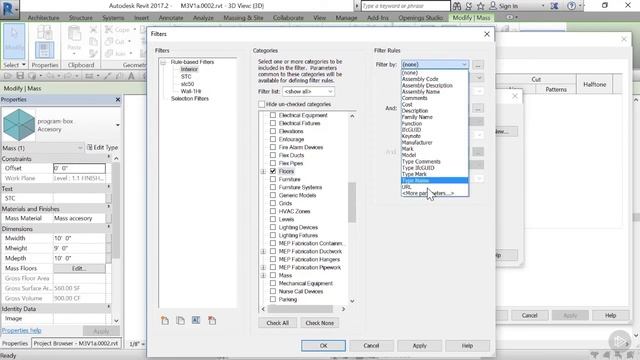
Task: Click the Open icon in quick access toolbar
Action: [x=8, y=76]
